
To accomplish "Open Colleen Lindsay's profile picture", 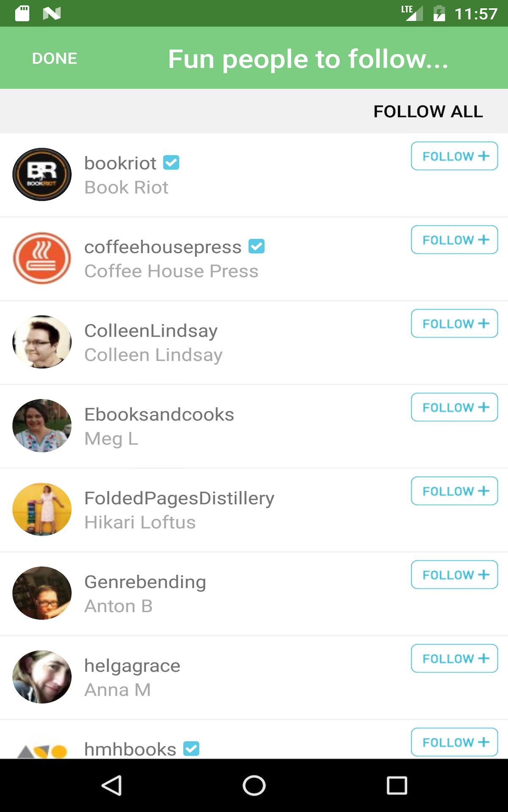I will click(41, 341).
